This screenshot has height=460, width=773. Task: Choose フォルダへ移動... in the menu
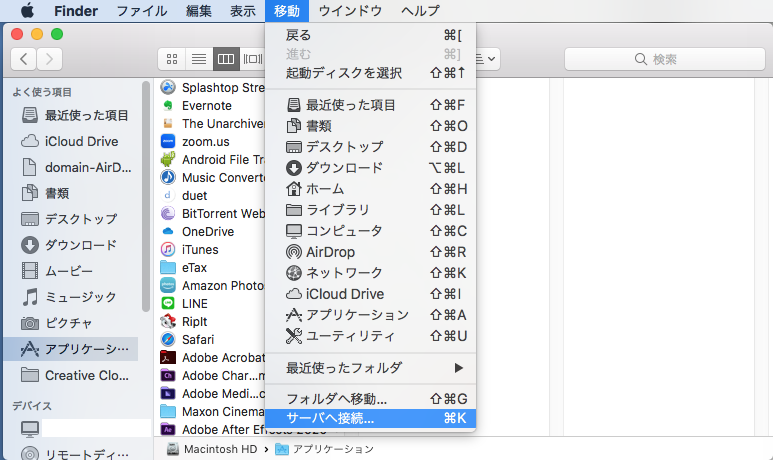pyautogui.click(x=370, y=398)
